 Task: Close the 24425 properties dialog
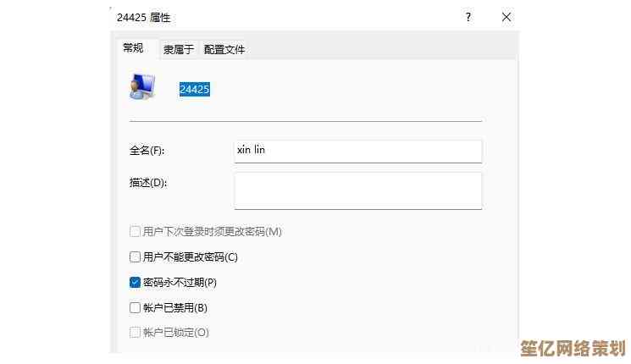click(506, 17)
